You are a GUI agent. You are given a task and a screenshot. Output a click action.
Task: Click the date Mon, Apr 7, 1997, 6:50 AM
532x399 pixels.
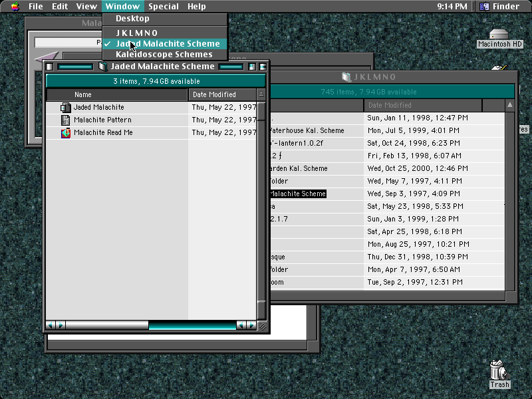click(414, 270)
